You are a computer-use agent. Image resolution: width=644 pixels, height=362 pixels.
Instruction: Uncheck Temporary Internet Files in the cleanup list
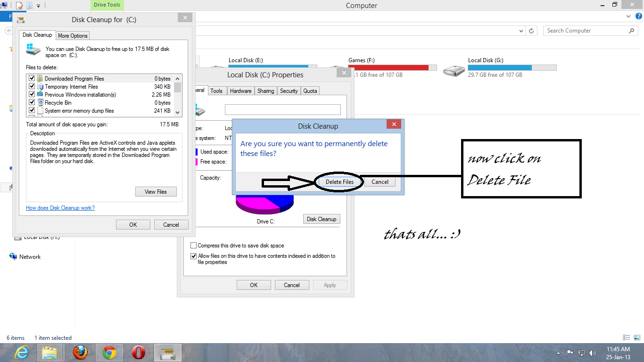32,86
